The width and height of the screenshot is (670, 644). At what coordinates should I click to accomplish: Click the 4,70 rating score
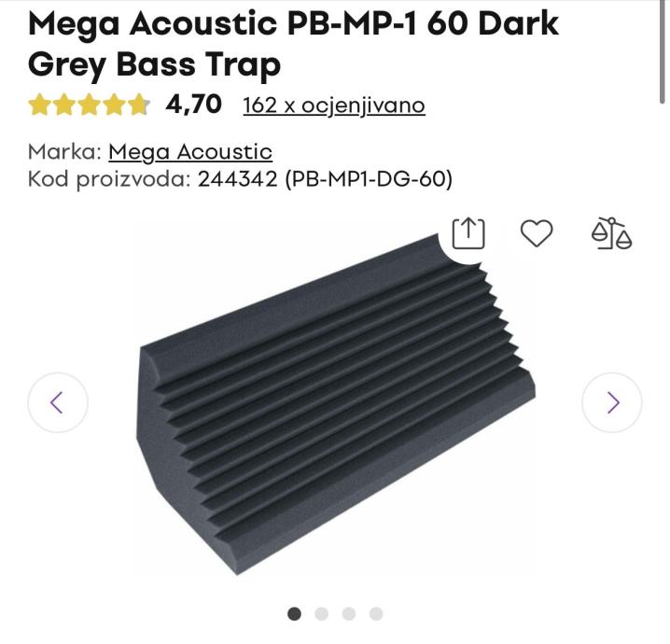[193, 105]
